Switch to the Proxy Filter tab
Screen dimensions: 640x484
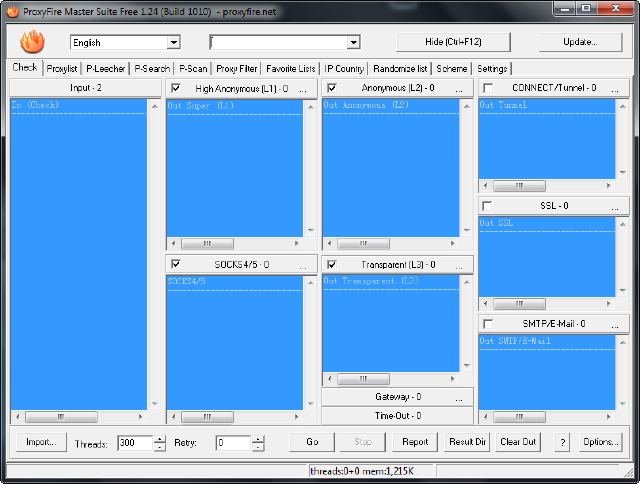pyautogui.click(x=237, y=69)
